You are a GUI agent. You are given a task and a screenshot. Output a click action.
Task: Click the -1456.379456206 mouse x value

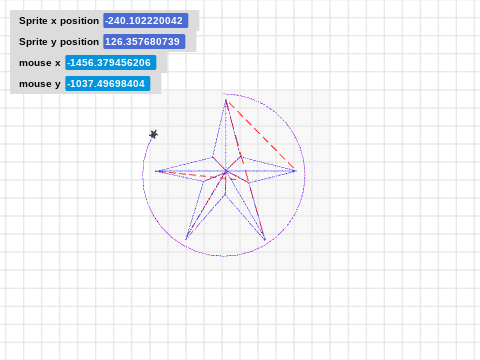110,63
